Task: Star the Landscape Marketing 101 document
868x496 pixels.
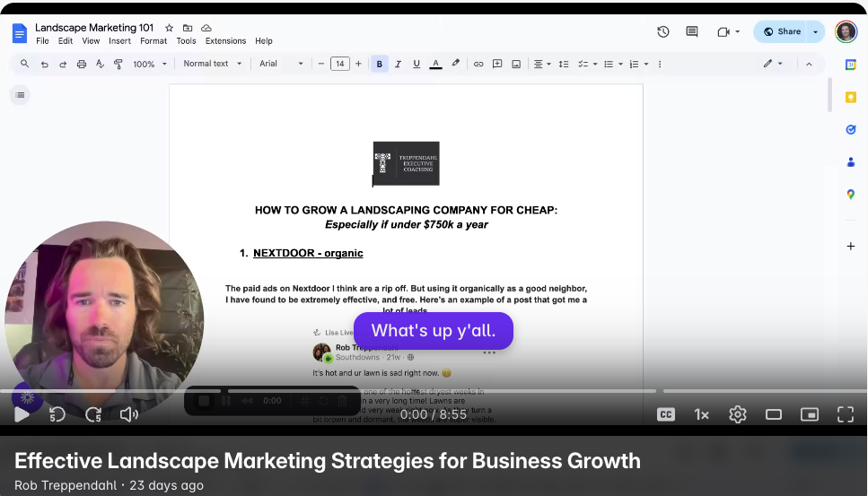Action: click(x=170, y=28)
